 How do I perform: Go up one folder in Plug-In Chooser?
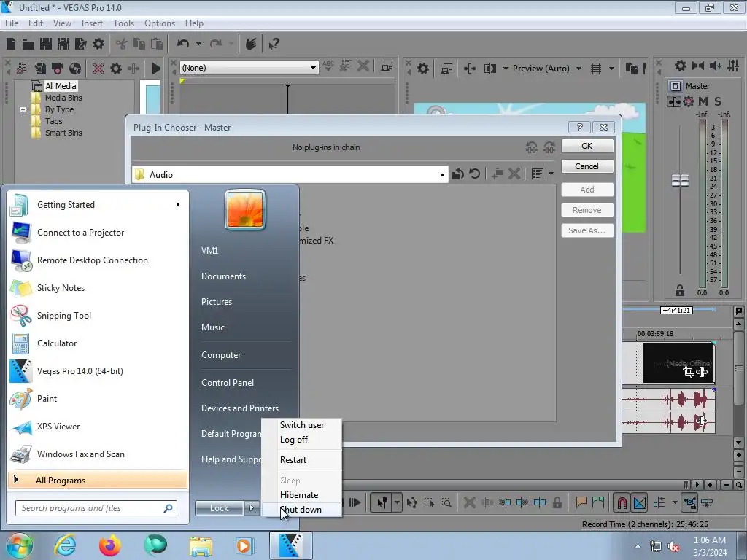pyautogui.click(x=458, y=174)
